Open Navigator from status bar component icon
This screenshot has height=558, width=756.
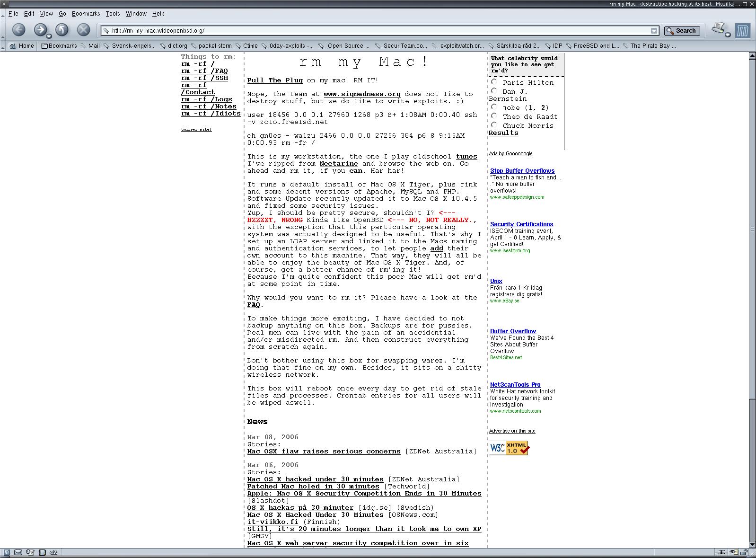7,552
